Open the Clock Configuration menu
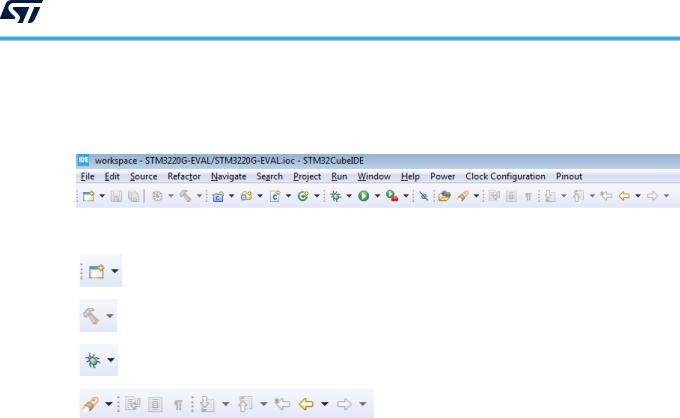 505,176
